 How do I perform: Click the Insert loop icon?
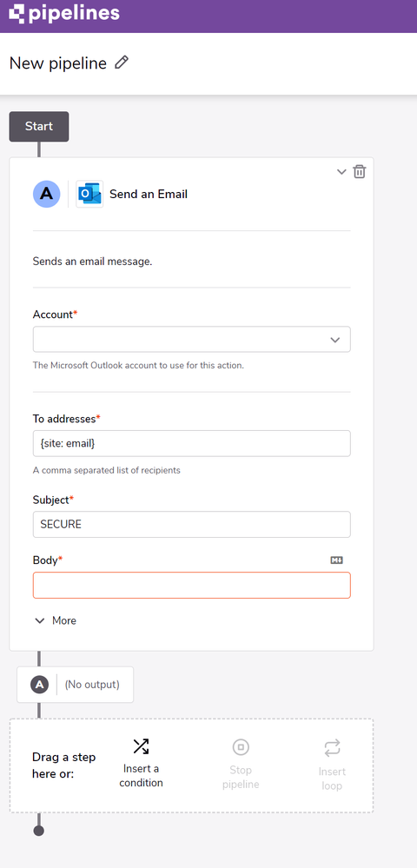[332, 748]
